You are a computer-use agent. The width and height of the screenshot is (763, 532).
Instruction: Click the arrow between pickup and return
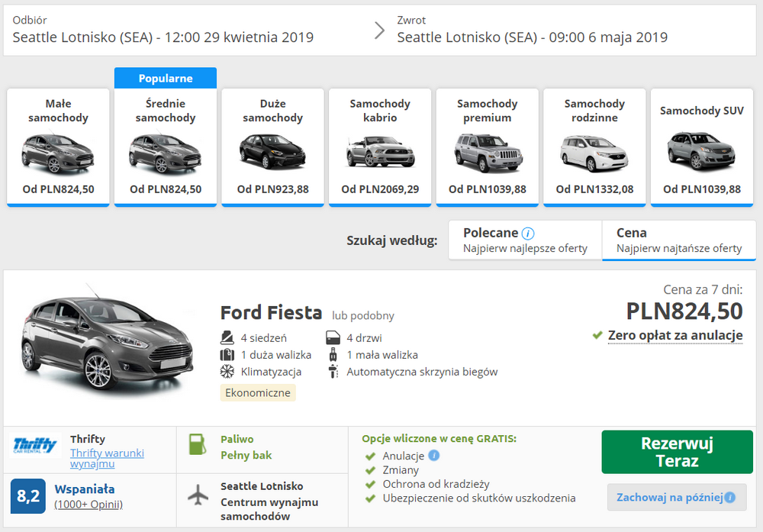point(379,31)
